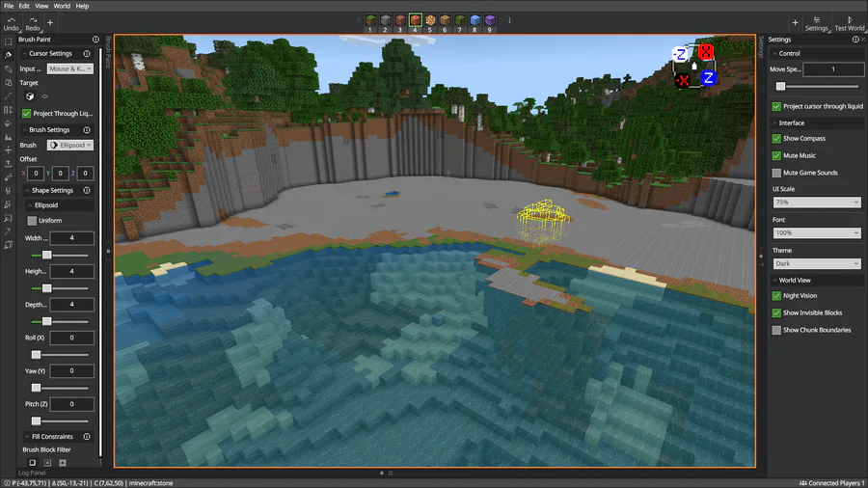The height and width of the screenshot is (488, 868).
Task: Pick the block in hotbar slot 3
Action: [400, 20]
